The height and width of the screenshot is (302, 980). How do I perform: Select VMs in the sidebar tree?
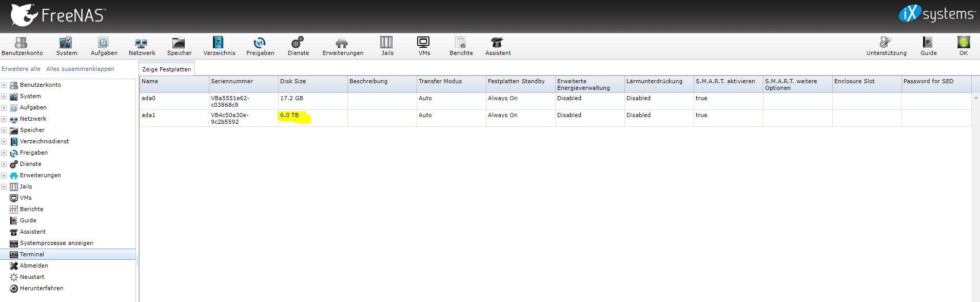coord(26,198)
